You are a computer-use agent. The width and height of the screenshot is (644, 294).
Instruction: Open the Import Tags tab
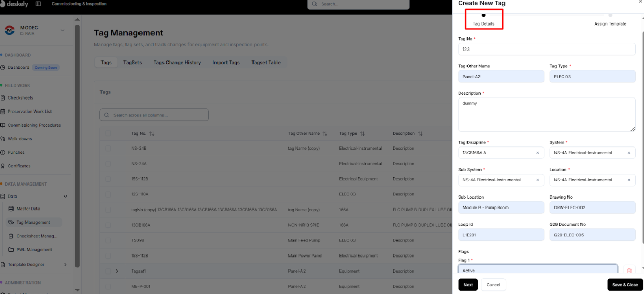226,63
